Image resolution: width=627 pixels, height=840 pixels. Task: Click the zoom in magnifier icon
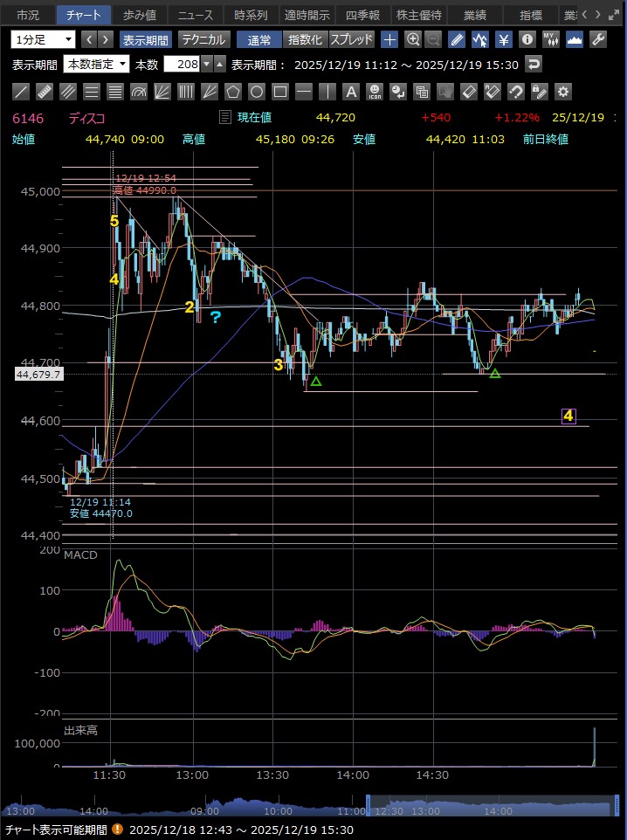[x=413, y=39]
